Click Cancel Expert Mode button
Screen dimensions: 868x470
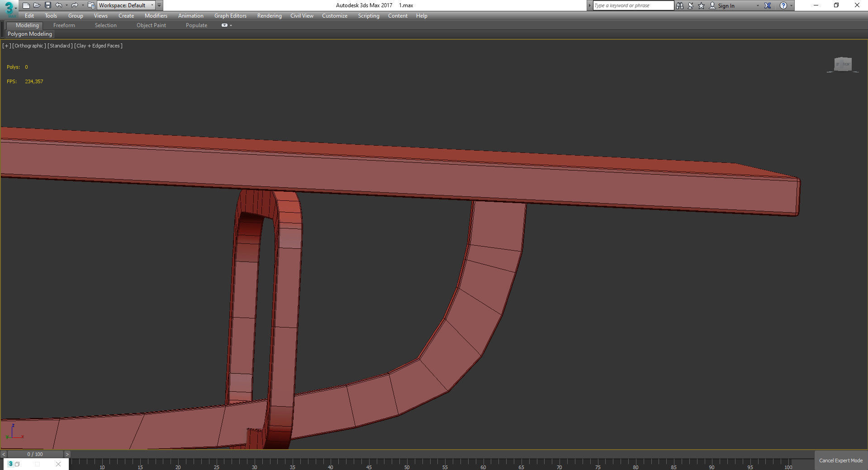[841, 461]
